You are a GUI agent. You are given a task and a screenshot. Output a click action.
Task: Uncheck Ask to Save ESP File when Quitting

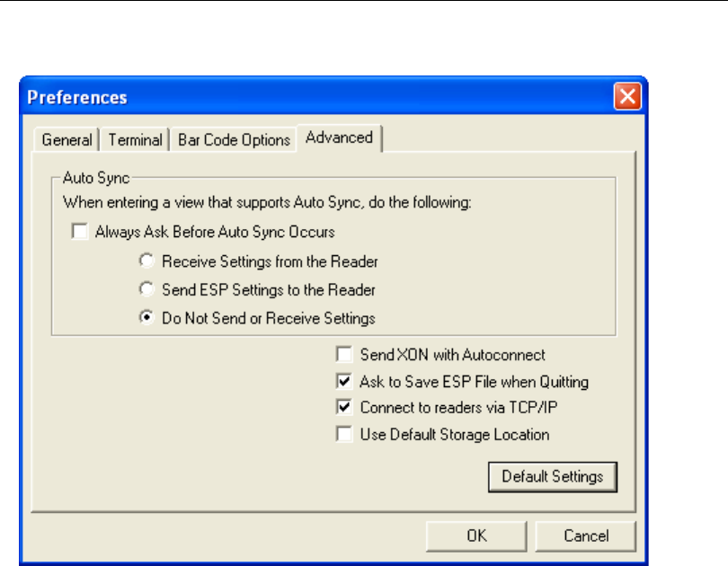click(x=343, y=382)
